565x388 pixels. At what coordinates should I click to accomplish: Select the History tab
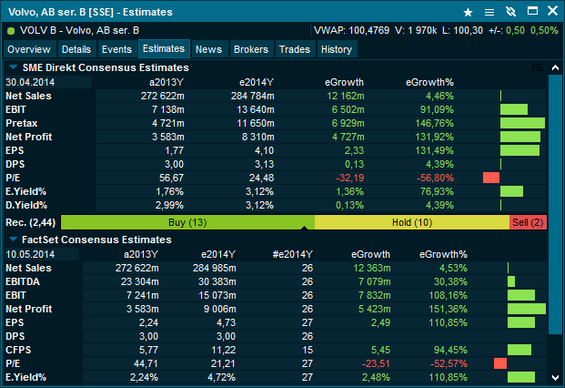tap(337, 49)
